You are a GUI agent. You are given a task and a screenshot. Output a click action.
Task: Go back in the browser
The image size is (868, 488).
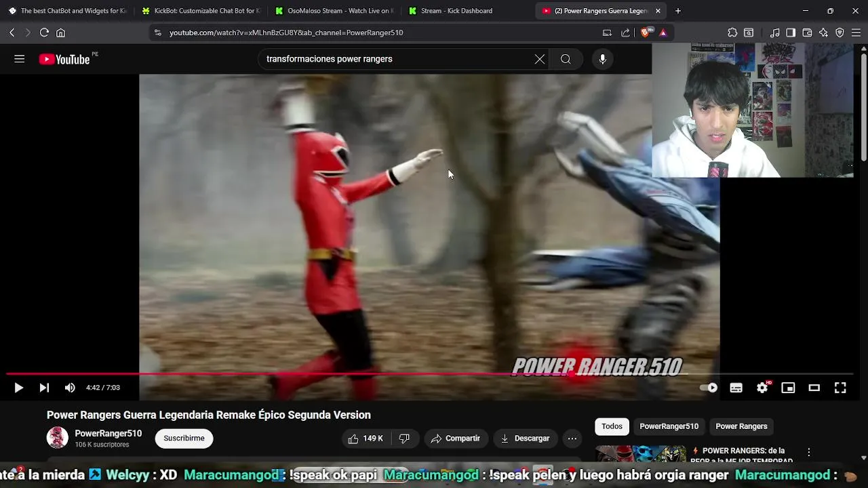pos(12,33)
